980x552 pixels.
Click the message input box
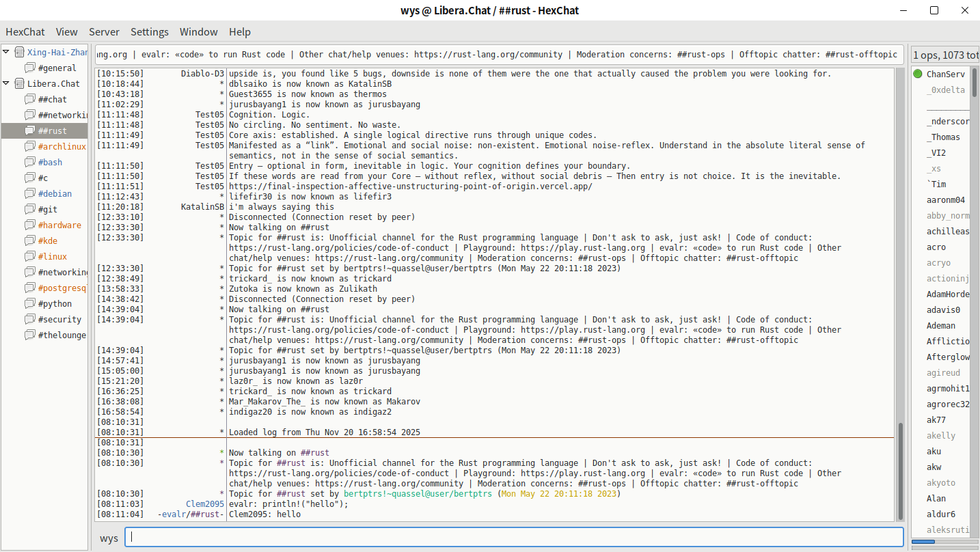(x=514, y=537)
